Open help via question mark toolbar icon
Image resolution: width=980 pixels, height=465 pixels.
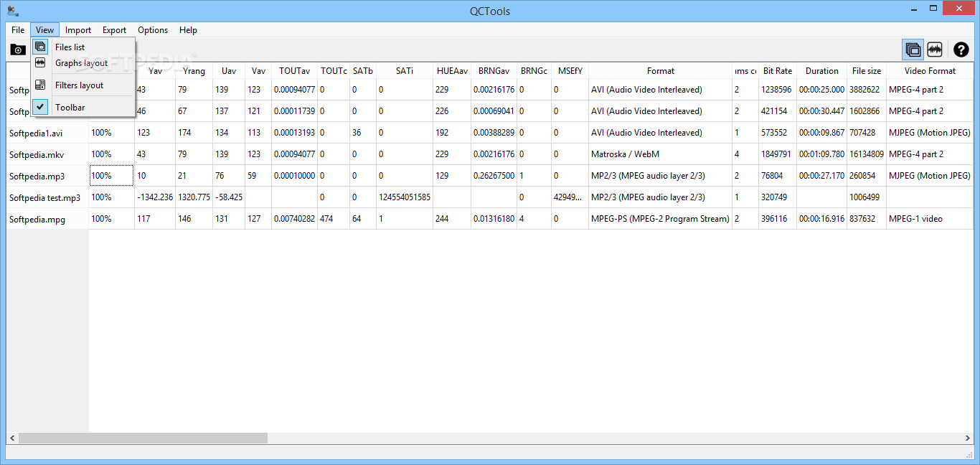[x=961, y=50]
